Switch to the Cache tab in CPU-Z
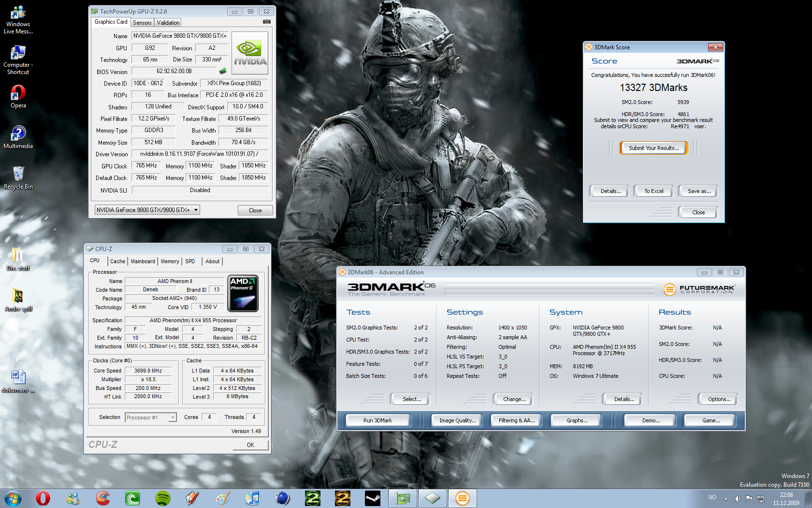 (117, 261)
